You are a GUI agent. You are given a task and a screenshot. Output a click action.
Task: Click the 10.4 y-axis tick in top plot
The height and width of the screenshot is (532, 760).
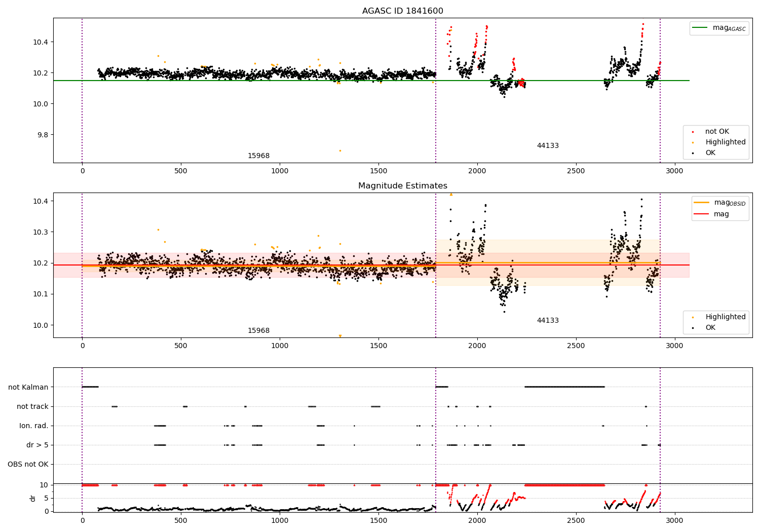[x=41, y=42]
